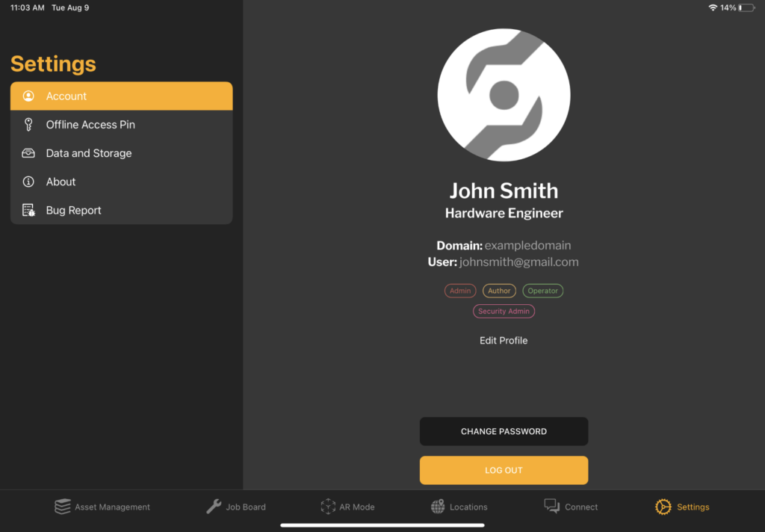Click the Operator role badge
Viewport: 765px width, 532px height.
point(542,291)
